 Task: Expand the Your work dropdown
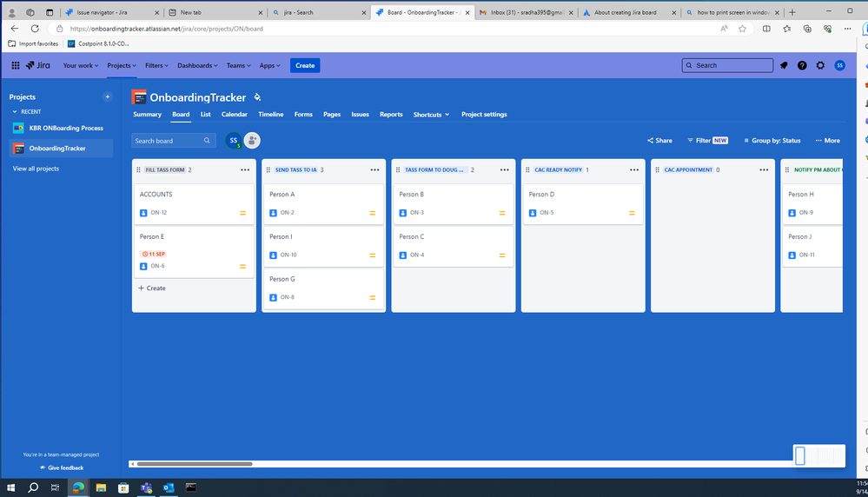81,65
